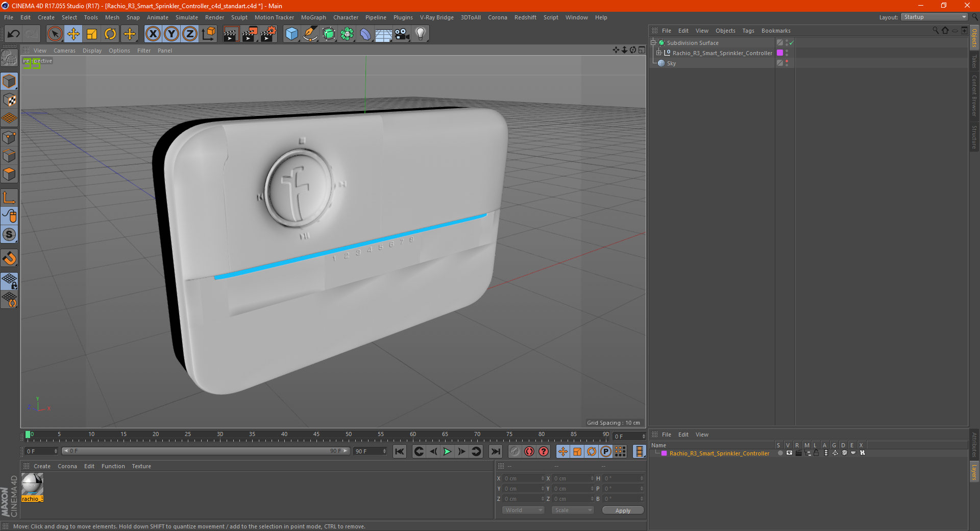Toggle coordinate system icon
This screenshot has width=980, height=531.
tap(208, 34)
